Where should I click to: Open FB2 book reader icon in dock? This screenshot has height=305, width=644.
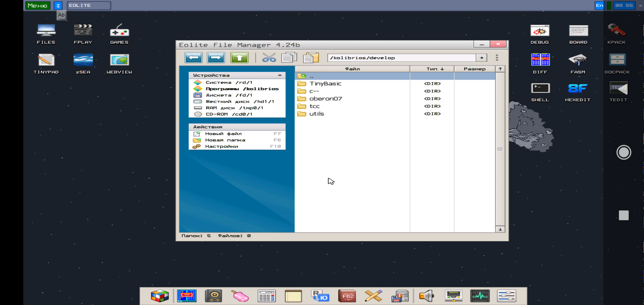[347, 296]
